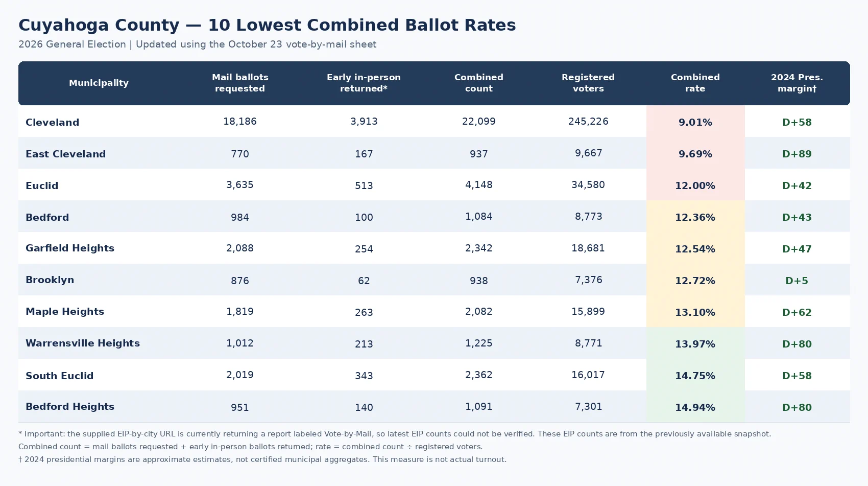Select Maple Heights' combined count 2,082
868x486 pixels.
click(x=478, y=312)
